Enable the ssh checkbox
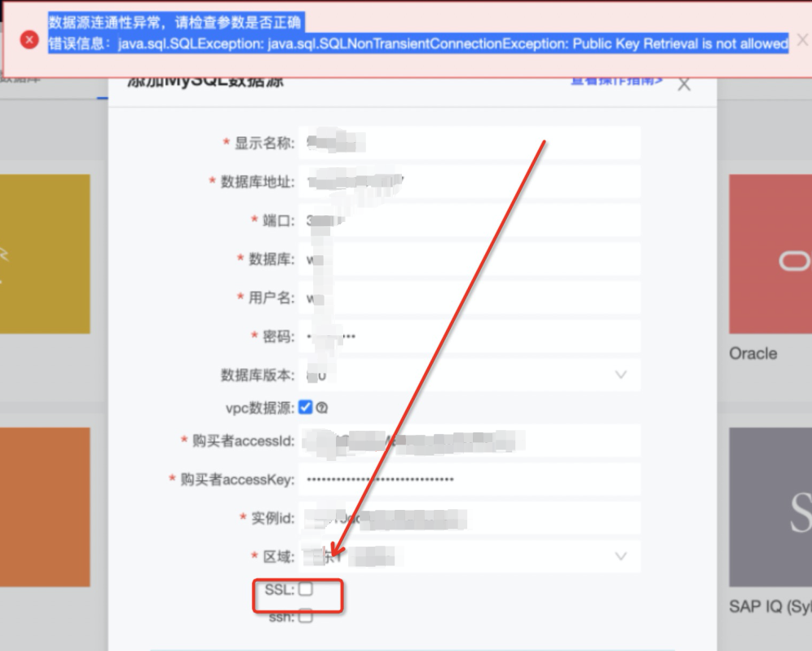The image size is (812, 651). 305,618
